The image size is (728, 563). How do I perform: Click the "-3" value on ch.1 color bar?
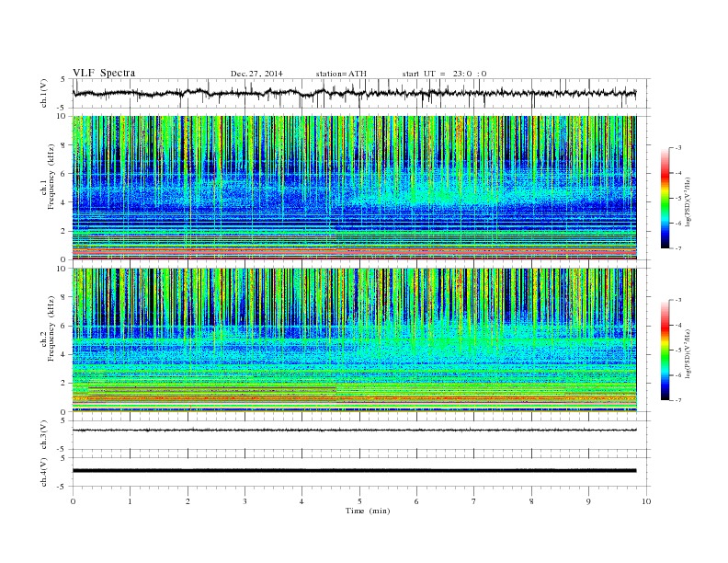point(677,148)
